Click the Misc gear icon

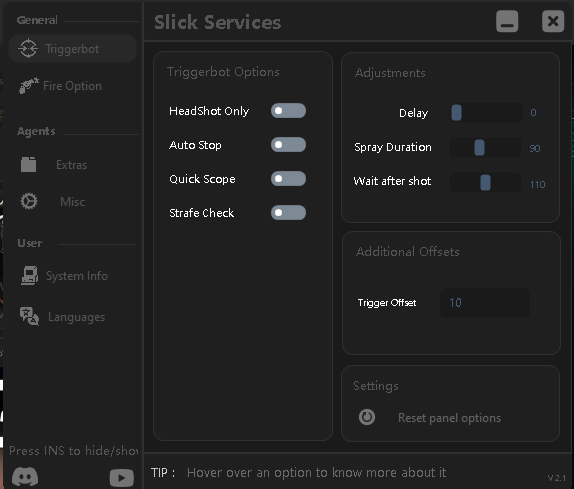click(29, 201)
